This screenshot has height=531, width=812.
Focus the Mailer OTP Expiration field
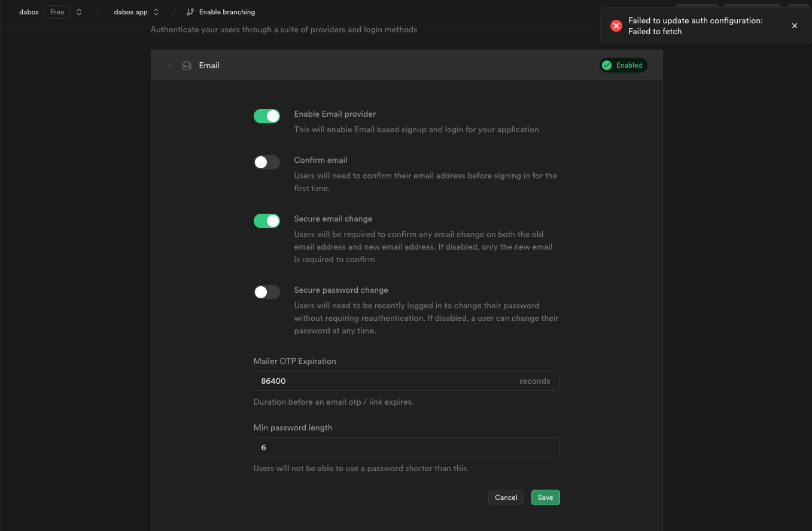tap(383, 381)
